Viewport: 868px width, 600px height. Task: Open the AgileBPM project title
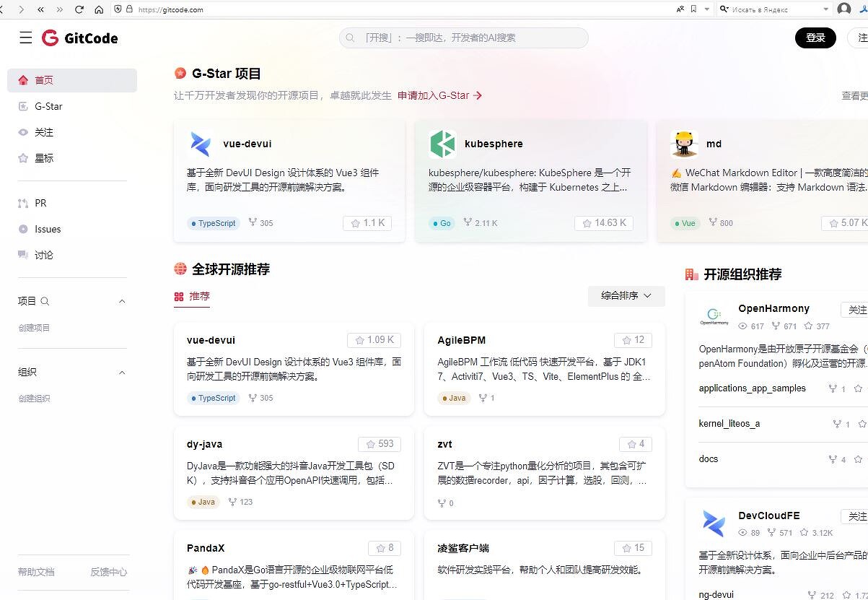(x=462, y=340)
